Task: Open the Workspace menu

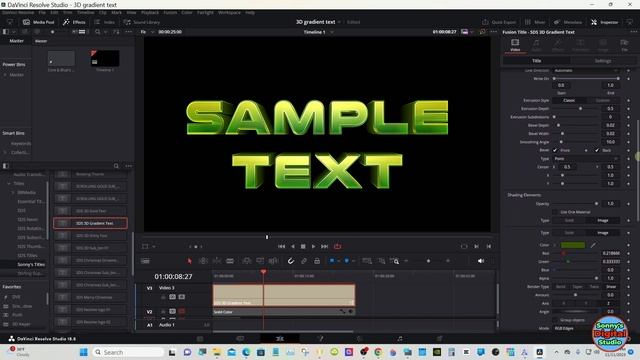Action: pyautogui.click(x=229, y=13)
